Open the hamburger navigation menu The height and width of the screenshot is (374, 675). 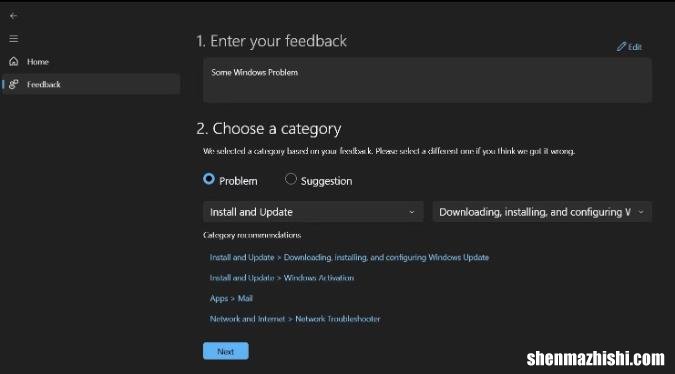click(14, 39)
